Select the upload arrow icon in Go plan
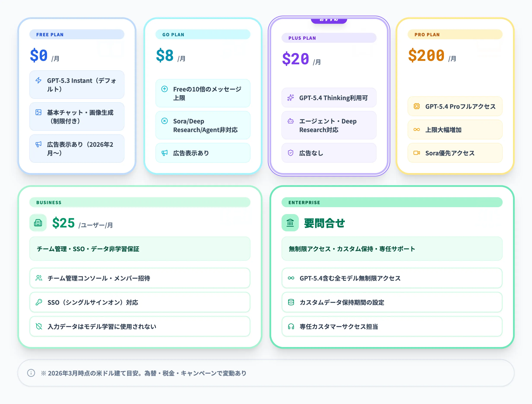This screenshot has width=532, height=404. click(x=165, y=89)
